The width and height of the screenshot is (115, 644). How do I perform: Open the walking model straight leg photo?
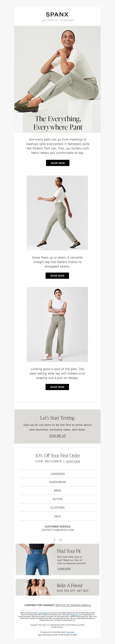coord(57,213)
